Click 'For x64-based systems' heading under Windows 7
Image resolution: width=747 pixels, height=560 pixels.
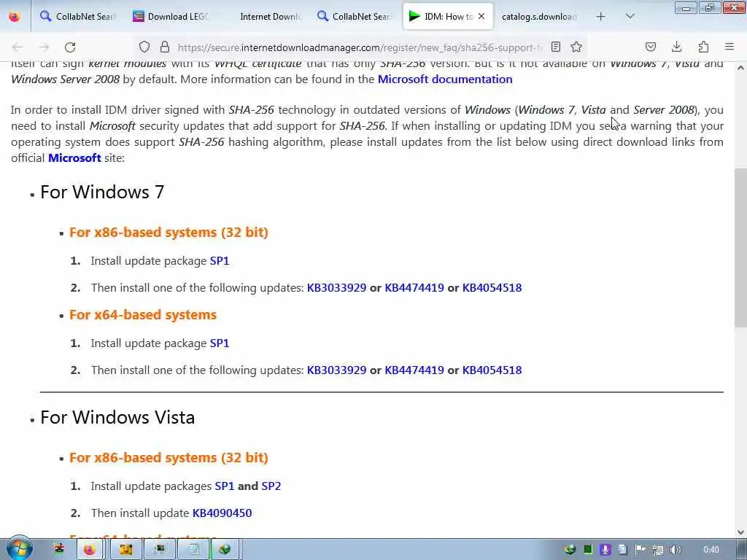click(x=143, y=315)
